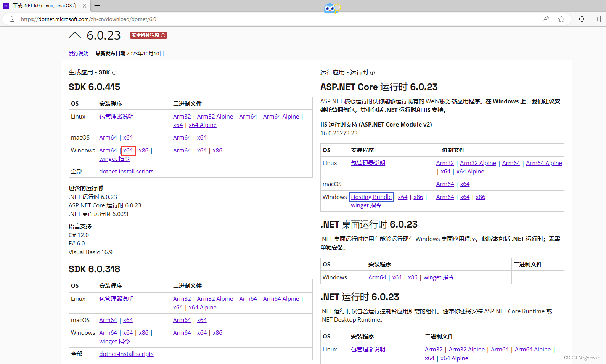Download SDK 6.0.415 Windows x86 binary
The height and width of the screenshot is (364, 606).
coord(217,151)
